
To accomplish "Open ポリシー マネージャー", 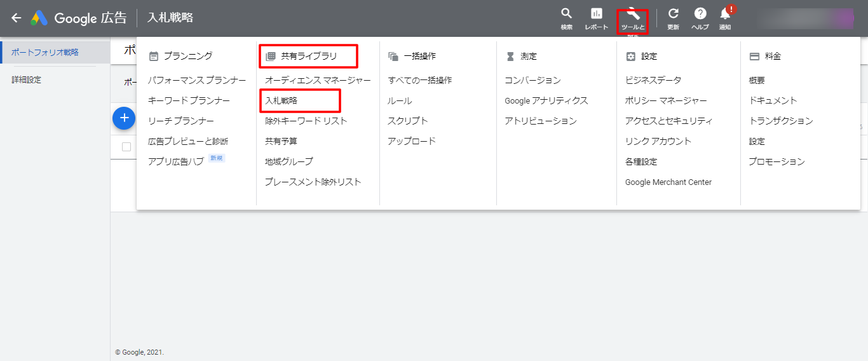I will click(x=666, y=100).
